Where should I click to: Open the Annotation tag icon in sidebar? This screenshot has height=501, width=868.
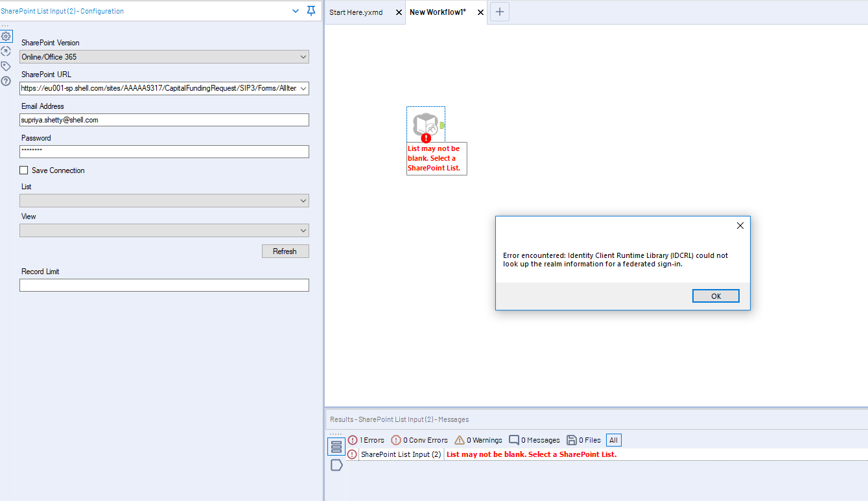point(6,65)
